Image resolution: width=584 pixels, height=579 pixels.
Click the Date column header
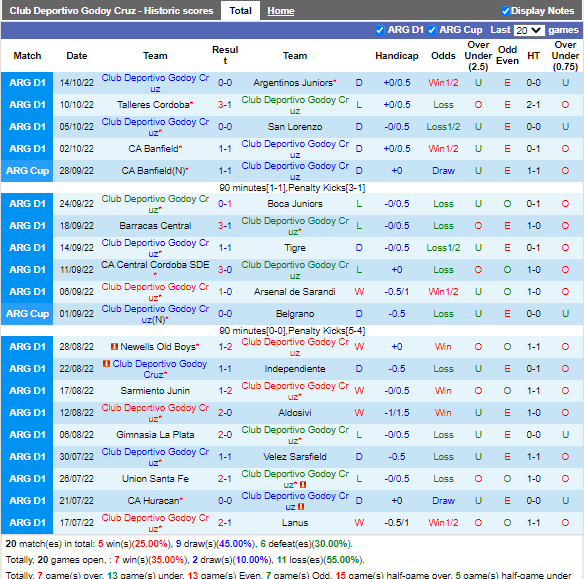(76, 55)
